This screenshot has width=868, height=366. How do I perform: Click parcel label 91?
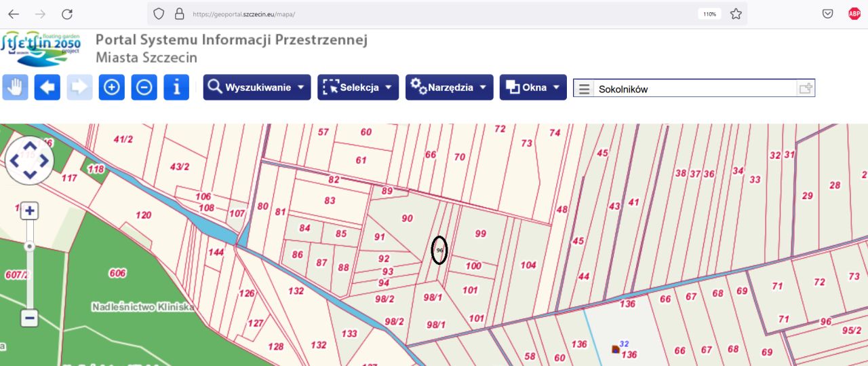point(379,236)
